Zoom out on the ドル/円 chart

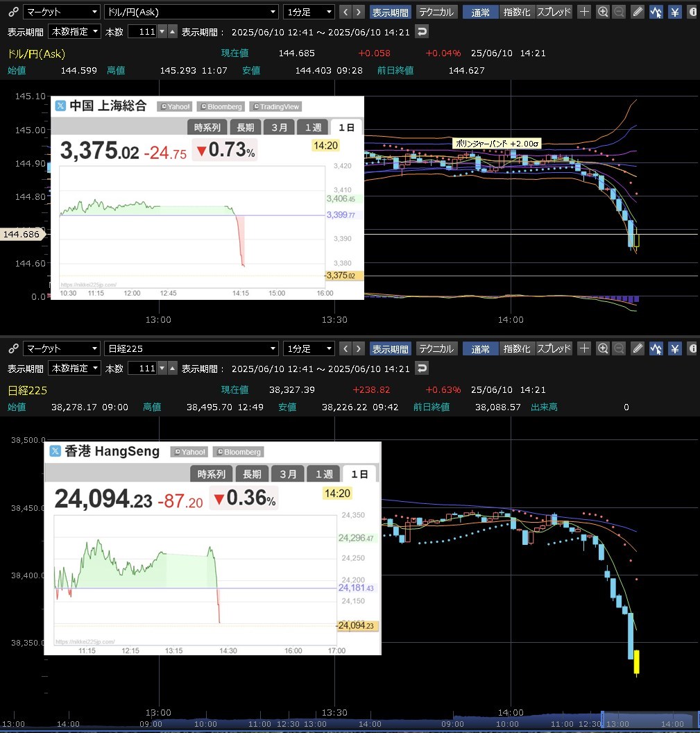(619, 12)
